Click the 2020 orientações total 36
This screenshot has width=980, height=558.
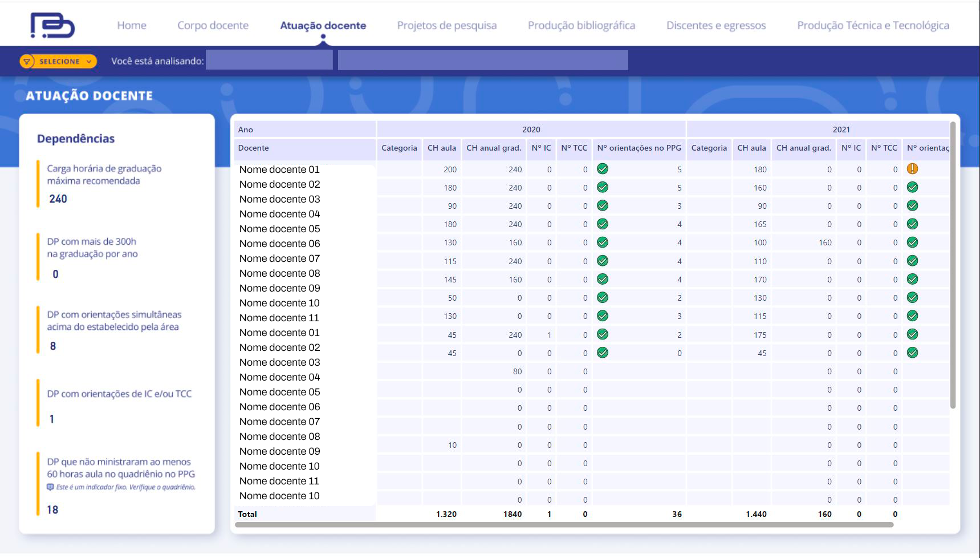(677, 514)
